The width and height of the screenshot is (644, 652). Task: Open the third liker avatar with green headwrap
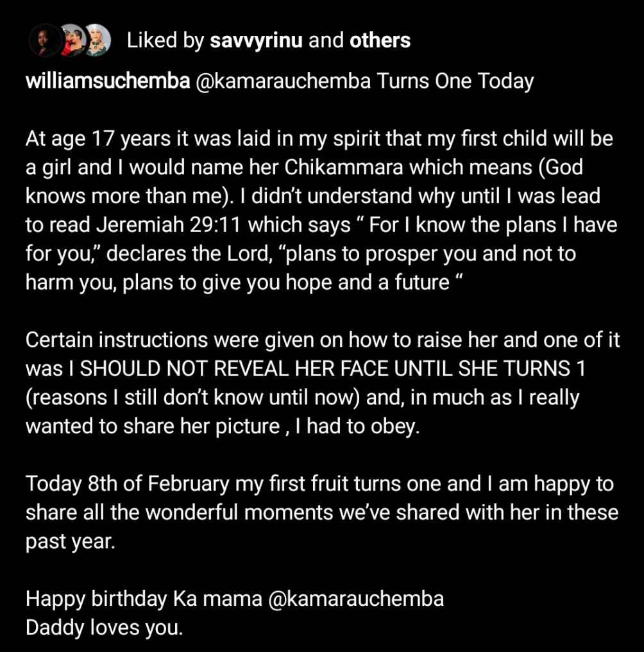pyautogui.click(x=97, y=40)
